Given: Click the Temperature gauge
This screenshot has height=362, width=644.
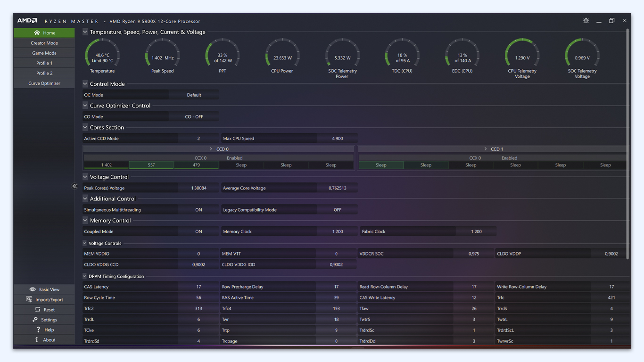Looking at the screenshot, I should click(x=102, y=56).
